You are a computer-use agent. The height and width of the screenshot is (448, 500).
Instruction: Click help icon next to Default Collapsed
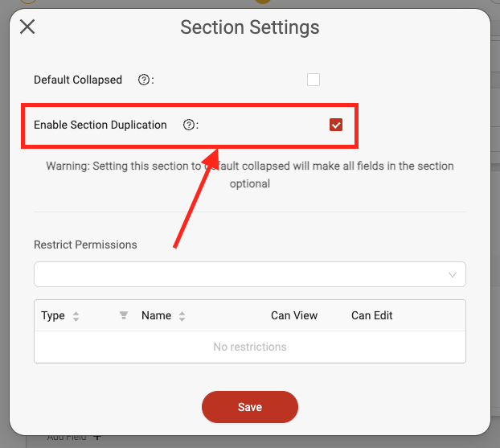coord(144,80)
